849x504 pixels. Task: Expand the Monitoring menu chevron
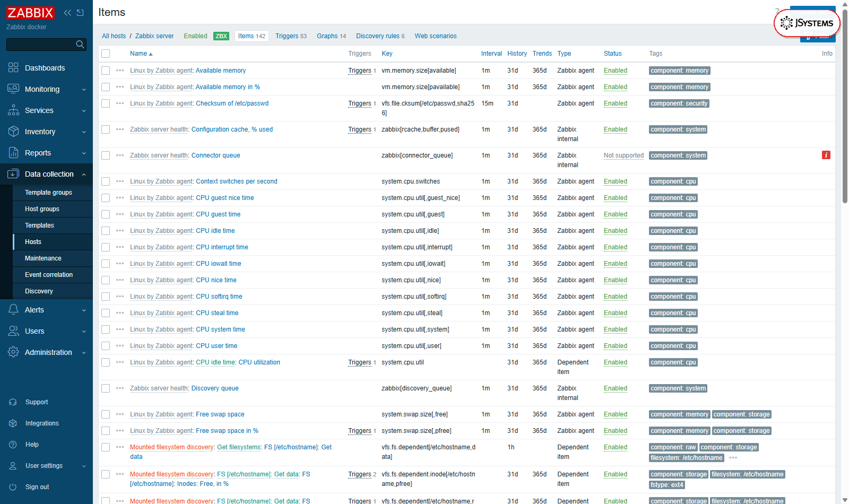click(x=84, y=90)
